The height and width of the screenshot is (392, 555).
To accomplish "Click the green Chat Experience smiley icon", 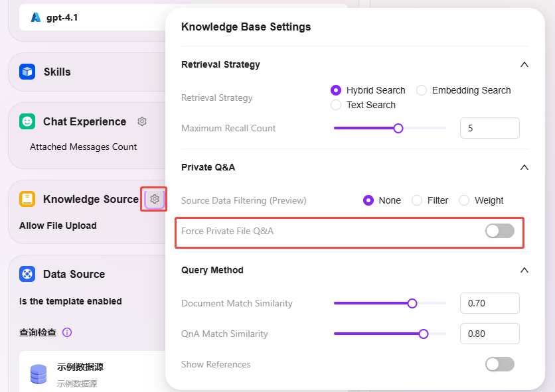I will pyautogui.click(x=27, y=121).
